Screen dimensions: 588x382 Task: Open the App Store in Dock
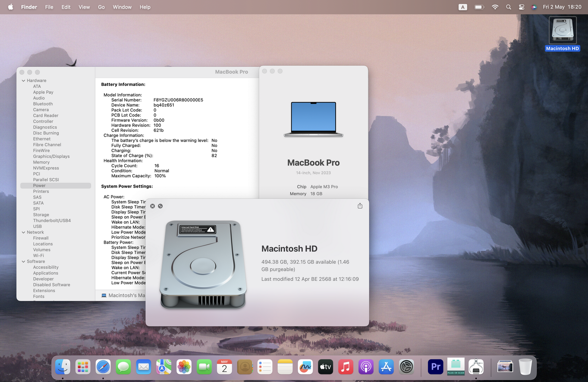tap(386, 367)
